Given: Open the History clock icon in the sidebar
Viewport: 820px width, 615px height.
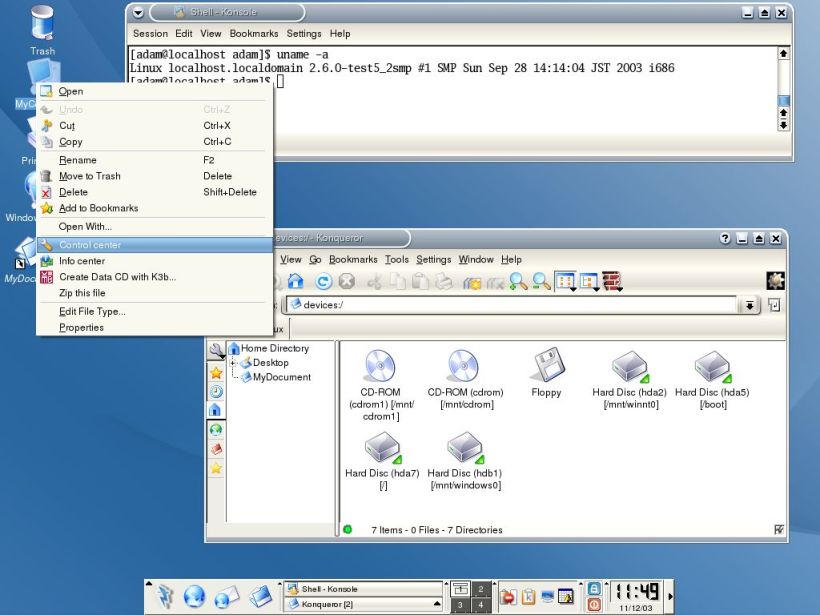Looking at the screenshot, I should [218, 390].
